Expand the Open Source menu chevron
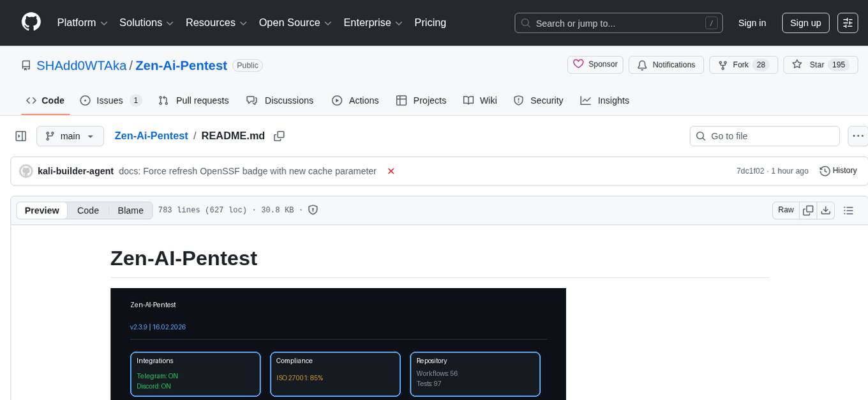868x400 pixels. coord(329,23)
